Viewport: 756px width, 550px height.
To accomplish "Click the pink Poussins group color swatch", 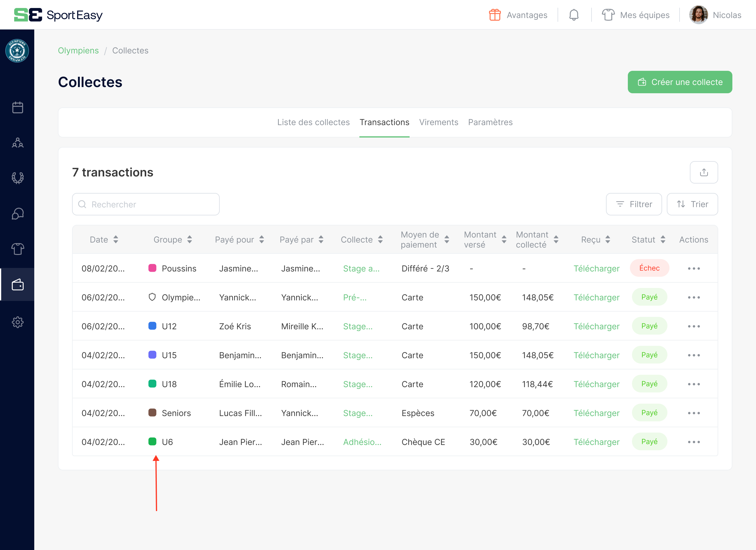I will point(152,268).
